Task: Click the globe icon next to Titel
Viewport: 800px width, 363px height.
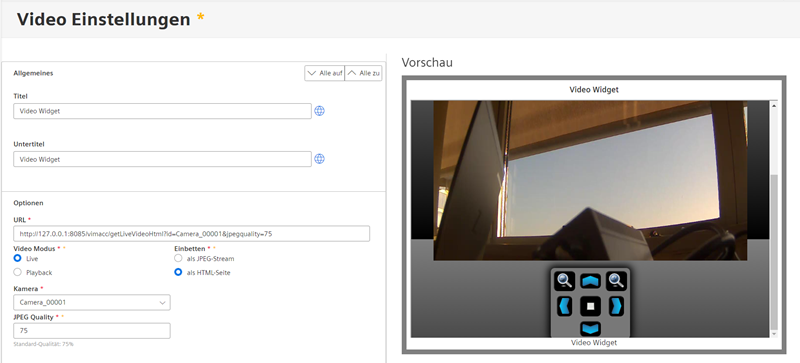Action: pyautogui.click(x=319, y=111)
